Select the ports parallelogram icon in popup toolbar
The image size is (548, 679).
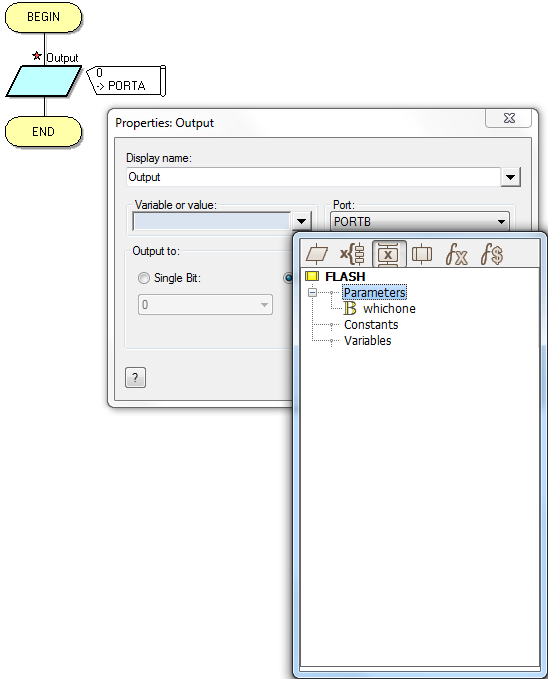tap(317, 253)
